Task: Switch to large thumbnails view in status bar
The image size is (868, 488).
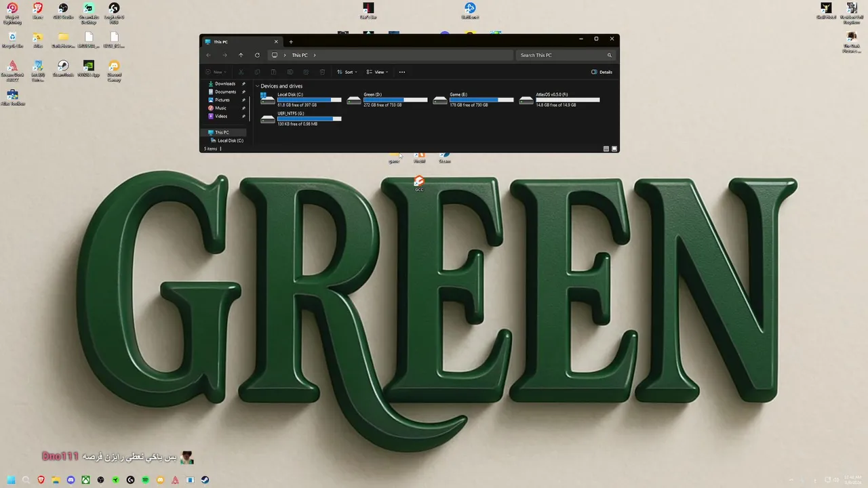Action: 614,148
